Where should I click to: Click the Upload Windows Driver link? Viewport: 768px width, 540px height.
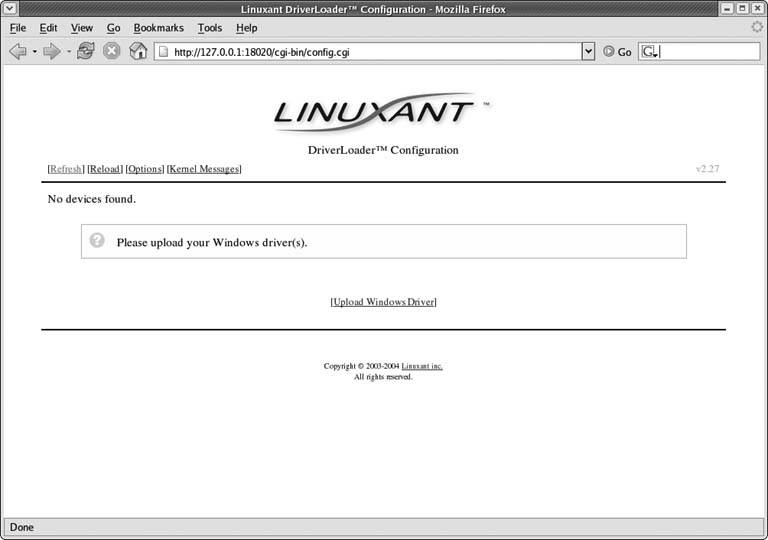point(384,302)
